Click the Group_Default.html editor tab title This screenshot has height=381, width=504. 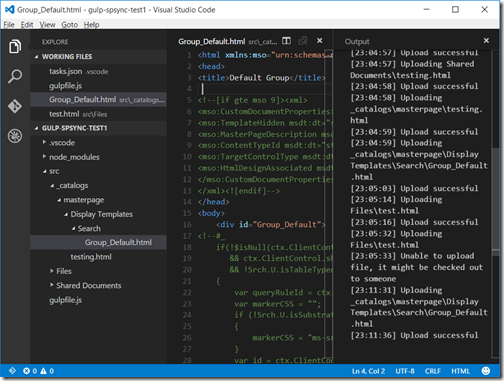pyautogui.click(x=211, y=41)
